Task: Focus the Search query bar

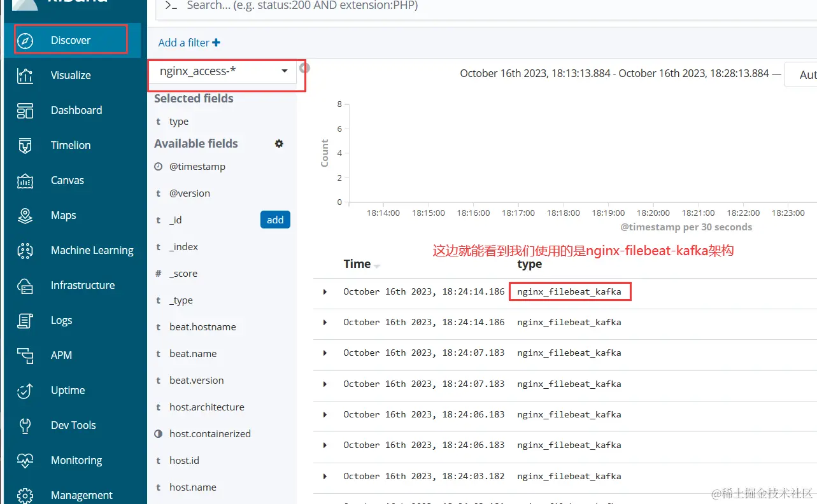Action: pos(487,6)
